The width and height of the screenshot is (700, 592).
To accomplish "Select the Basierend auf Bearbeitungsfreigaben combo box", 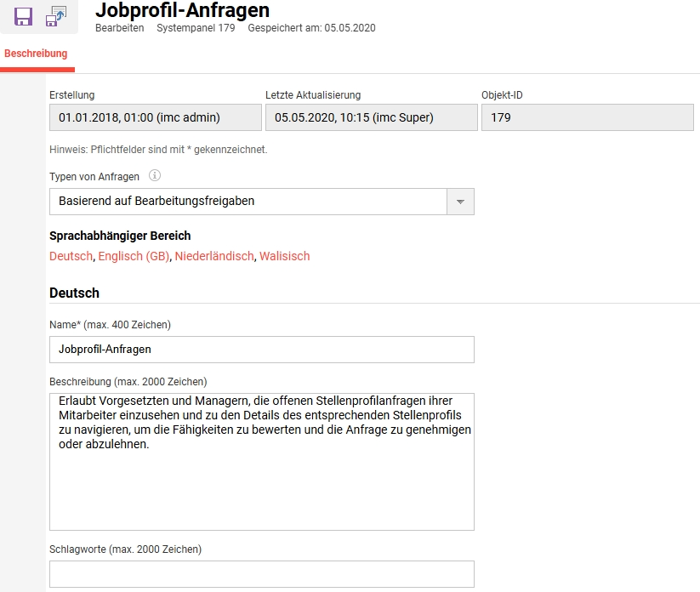I will click(262, 202).
